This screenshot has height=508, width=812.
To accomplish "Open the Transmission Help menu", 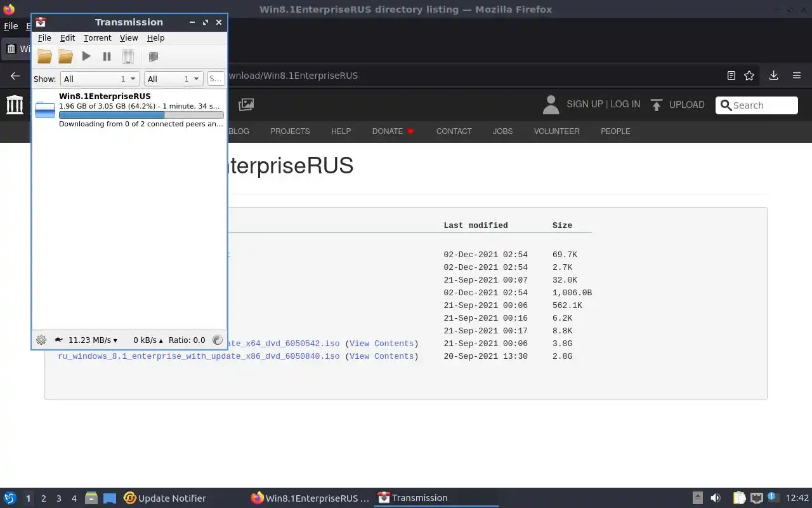I will point(155,38).
